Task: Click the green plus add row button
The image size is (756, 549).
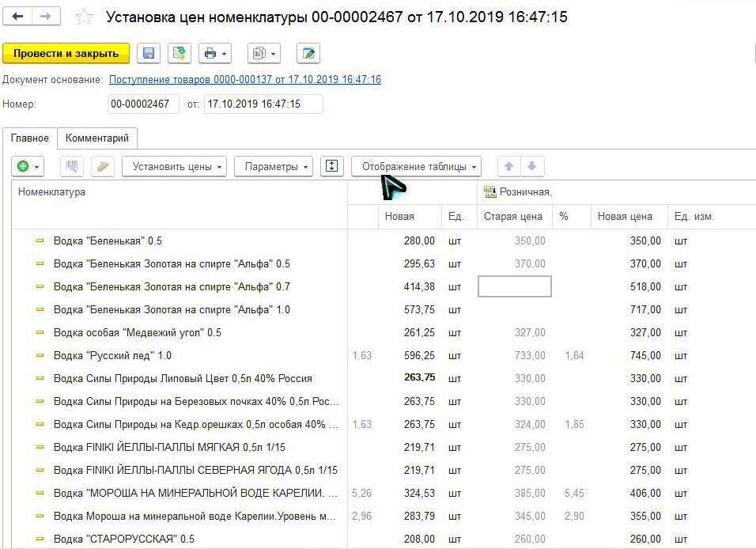Action: 28,166
